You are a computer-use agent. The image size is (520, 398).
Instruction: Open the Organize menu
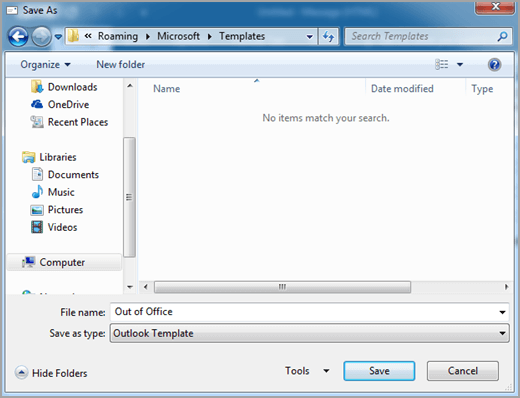pyautogui.click(x=45, y=64)
